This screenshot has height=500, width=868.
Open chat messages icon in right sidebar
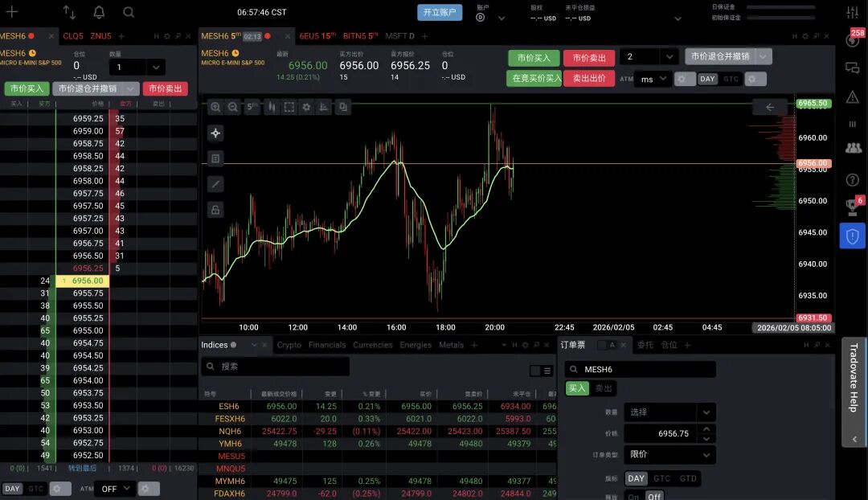tap(853, 68)
